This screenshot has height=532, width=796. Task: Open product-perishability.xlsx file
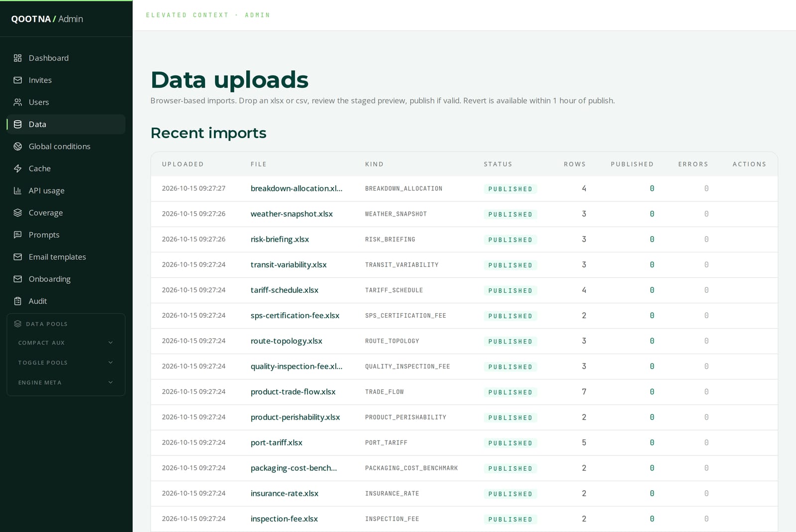click(x=296, y=417)
